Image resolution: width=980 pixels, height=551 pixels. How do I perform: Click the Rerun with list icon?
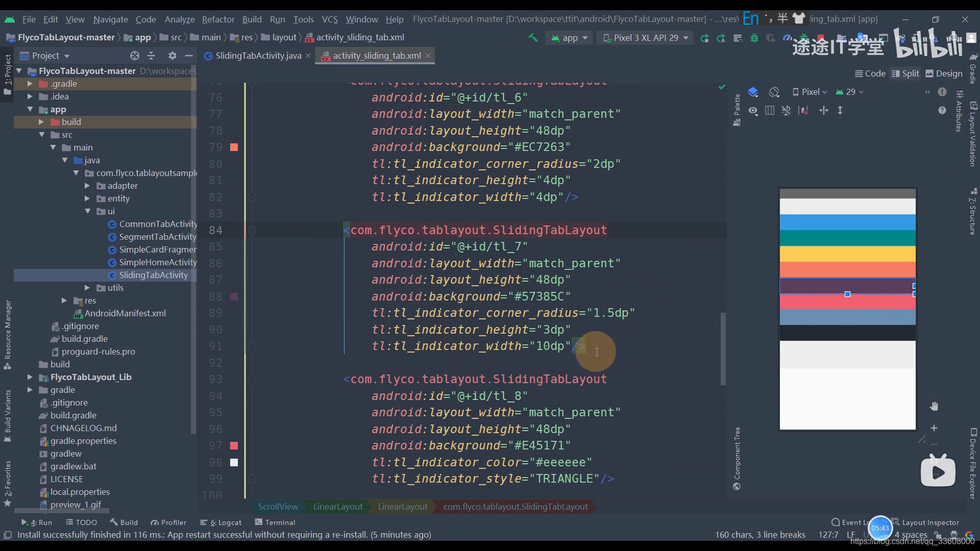coord(738,38)
